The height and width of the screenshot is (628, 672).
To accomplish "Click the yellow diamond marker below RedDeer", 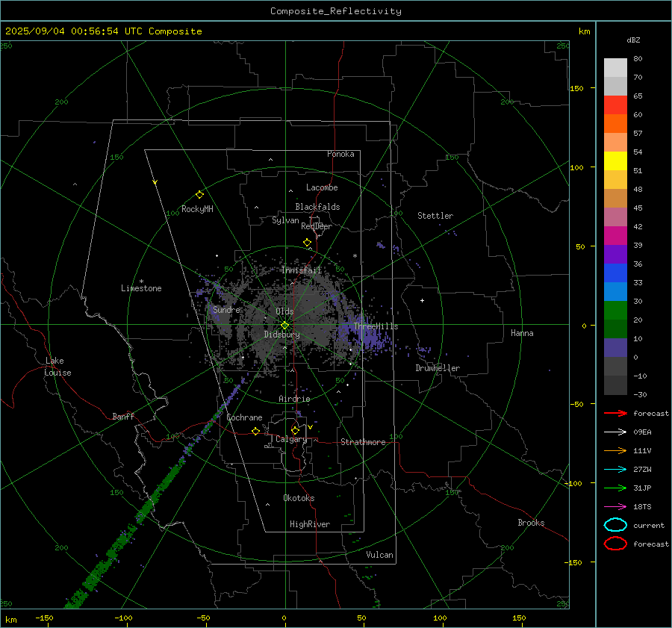I will click(307, 243).
